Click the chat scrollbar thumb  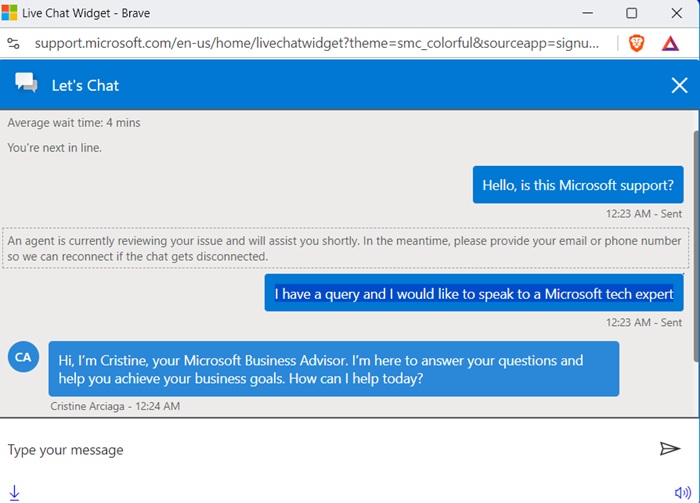696,245
